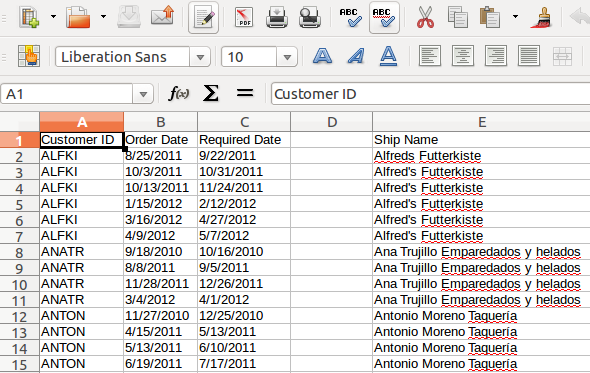The image size is (590, 373).
Task: Expand the Open recent documents arrow
Action: coord(103,17)
